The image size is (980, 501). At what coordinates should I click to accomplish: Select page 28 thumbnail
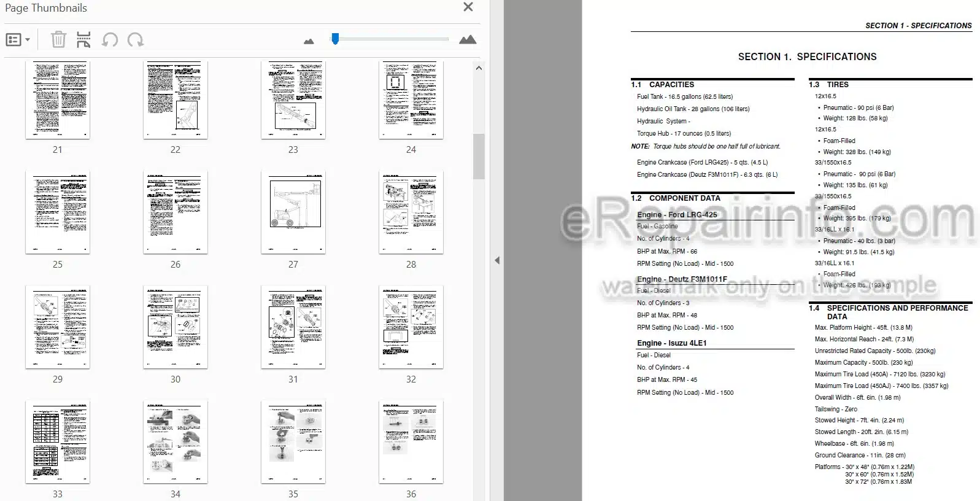click(x=411, y=212)
